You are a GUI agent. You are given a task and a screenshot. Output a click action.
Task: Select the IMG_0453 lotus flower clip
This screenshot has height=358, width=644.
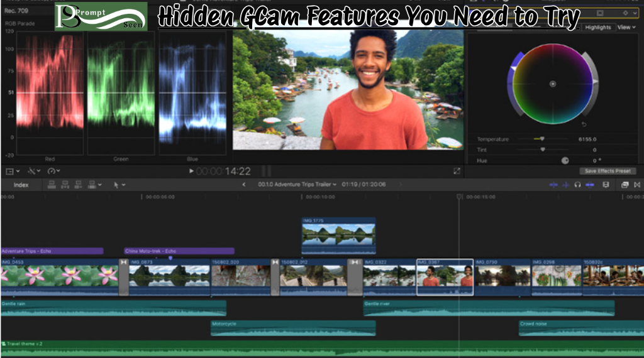click(60, 277)
